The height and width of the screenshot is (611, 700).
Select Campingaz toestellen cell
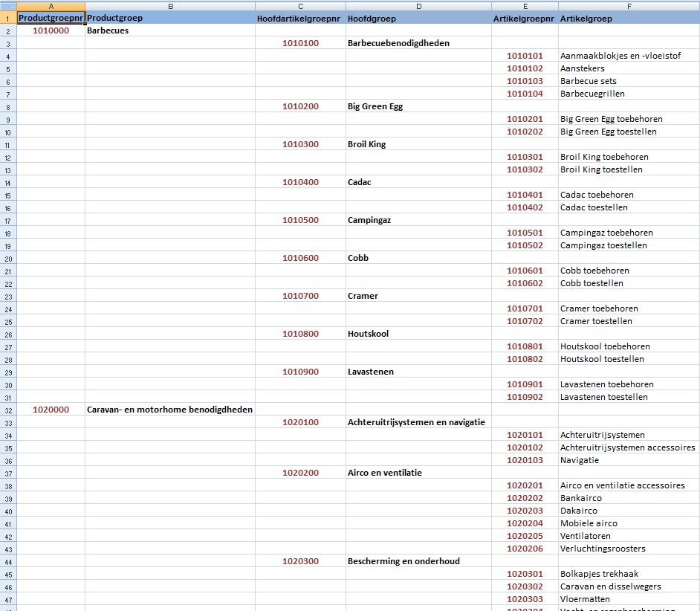tap(629, 245)
